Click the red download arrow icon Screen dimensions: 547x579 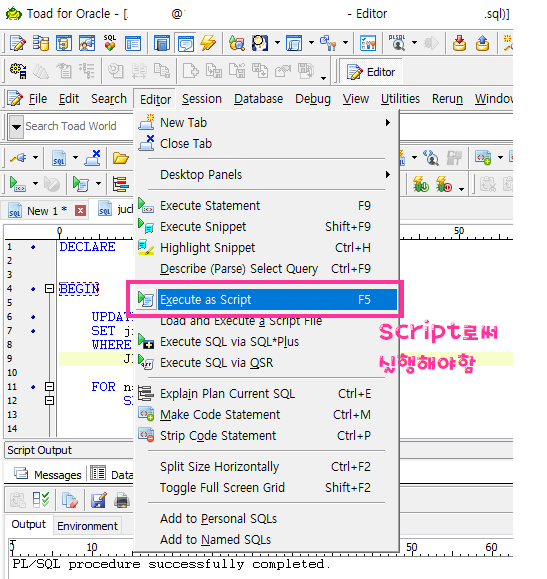[x=459, y=43]
